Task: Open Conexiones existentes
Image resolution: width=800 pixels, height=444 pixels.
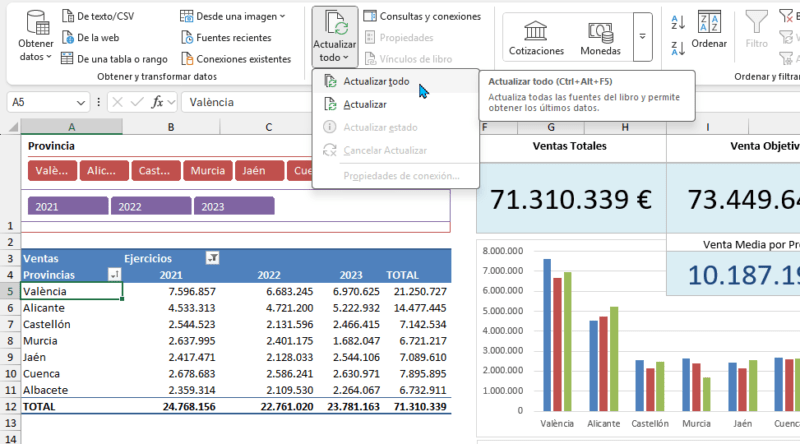Action: point(236,59)
